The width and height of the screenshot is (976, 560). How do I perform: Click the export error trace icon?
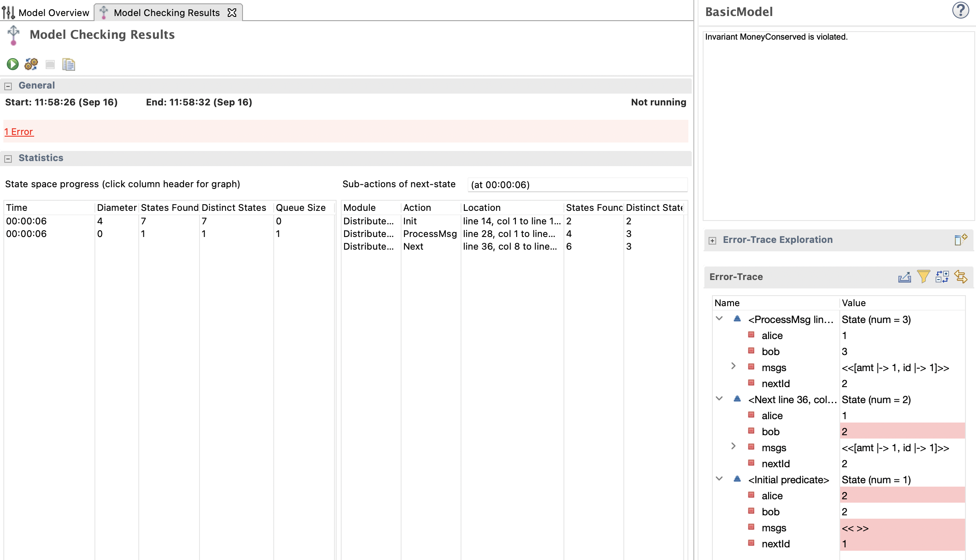coord(904,277)
